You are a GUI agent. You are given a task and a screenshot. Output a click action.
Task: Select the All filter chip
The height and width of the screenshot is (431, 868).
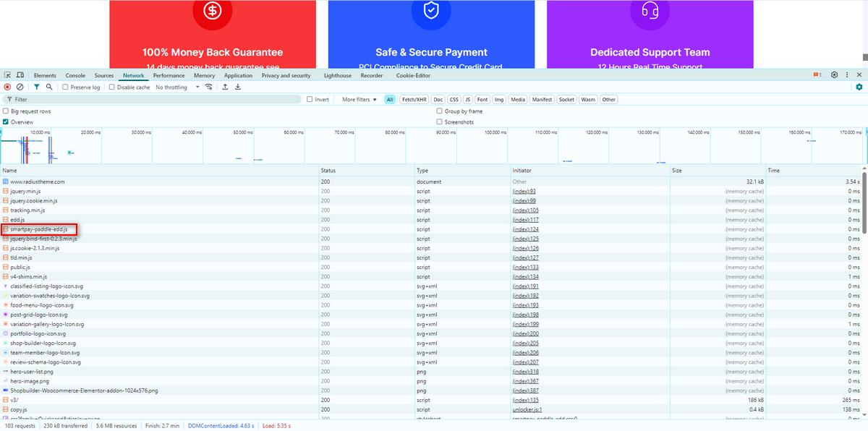coord(390,99)
